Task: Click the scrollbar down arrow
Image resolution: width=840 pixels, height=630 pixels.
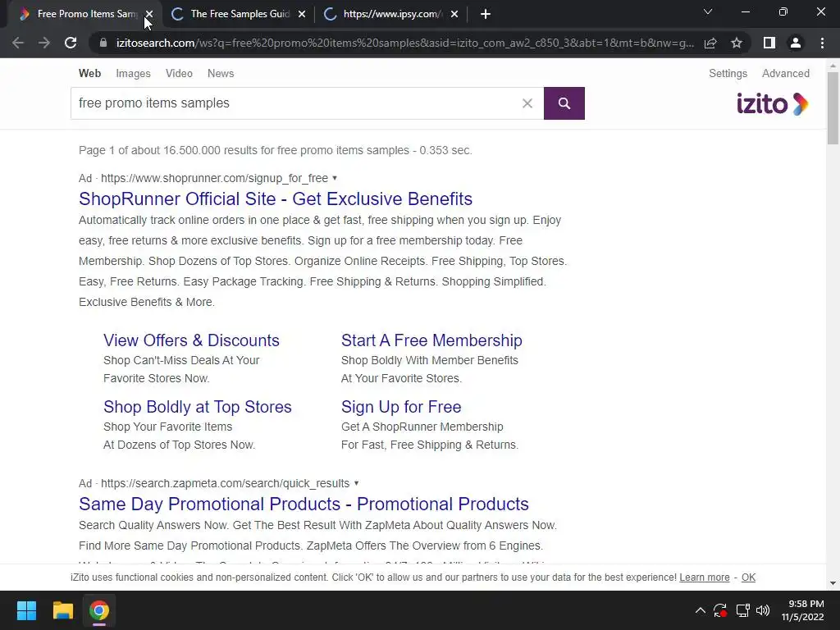Action: tap(833, 583)
